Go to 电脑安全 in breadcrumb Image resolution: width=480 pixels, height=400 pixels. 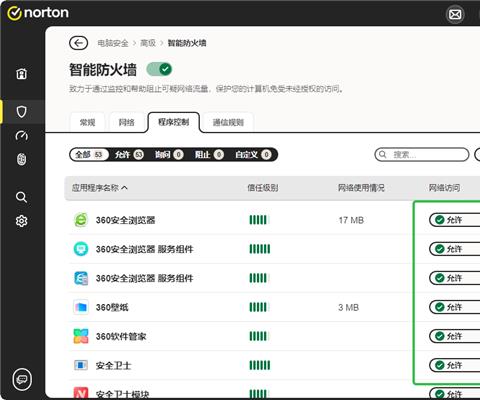[113, 43]
